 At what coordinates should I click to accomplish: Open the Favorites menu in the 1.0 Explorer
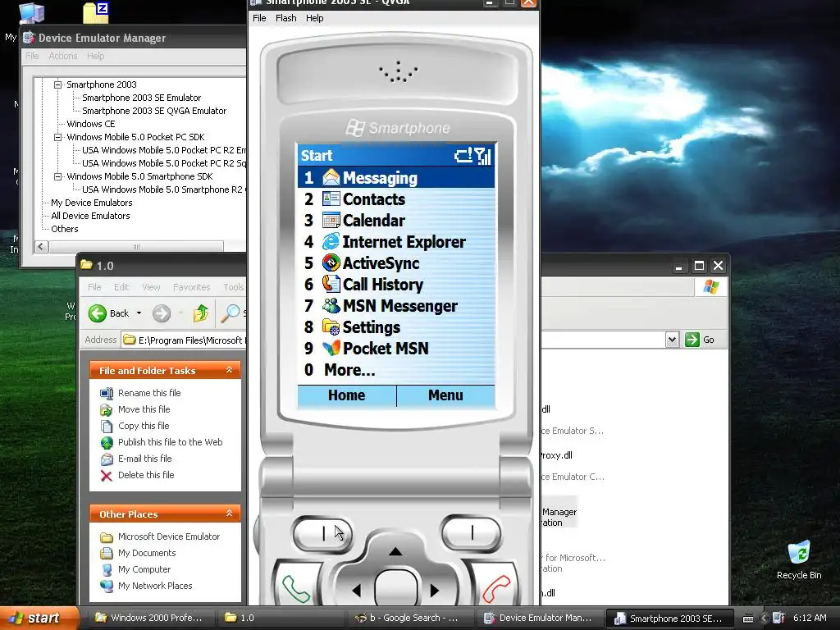pyautogui.click(x=191, y=287)
